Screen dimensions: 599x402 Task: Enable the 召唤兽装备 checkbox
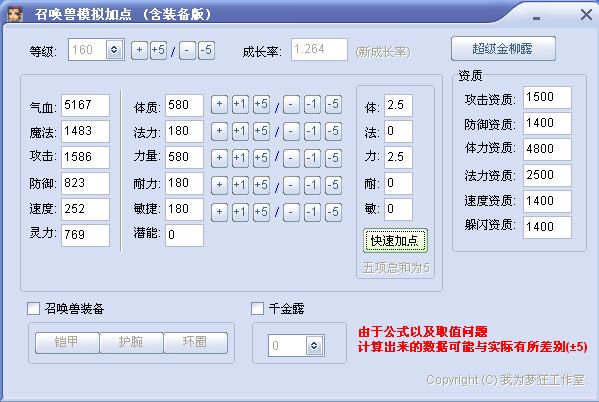coord(33,308)
